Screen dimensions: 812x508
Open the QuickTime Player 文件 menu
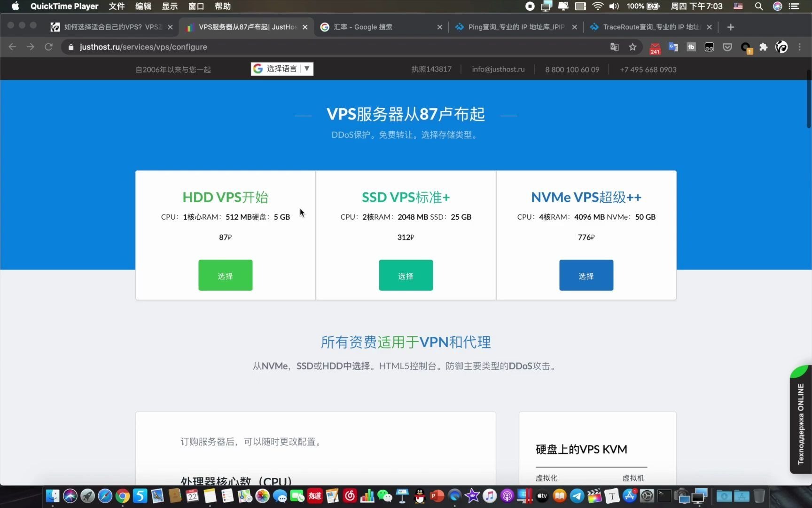[116, 6]
